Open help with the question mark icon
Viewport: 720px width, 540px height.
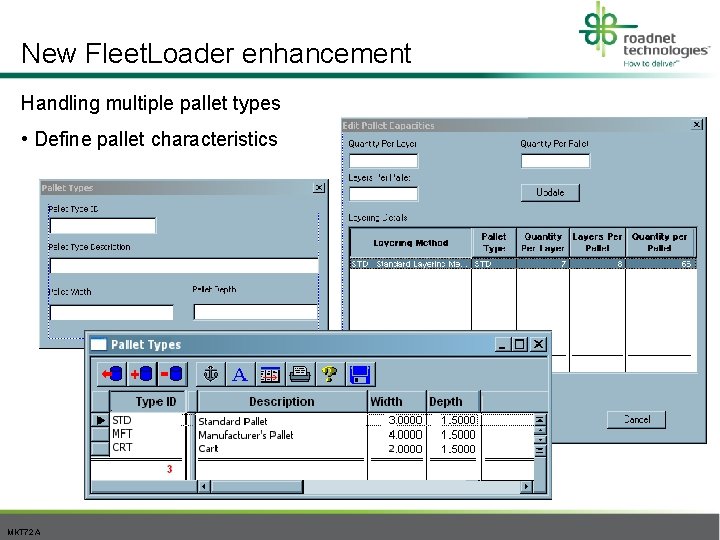point(330,374)
